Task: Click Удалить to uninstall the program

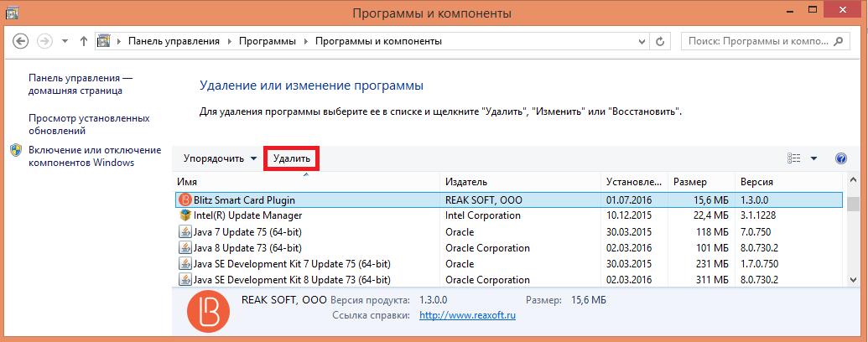Action: (x=291, y=158)
